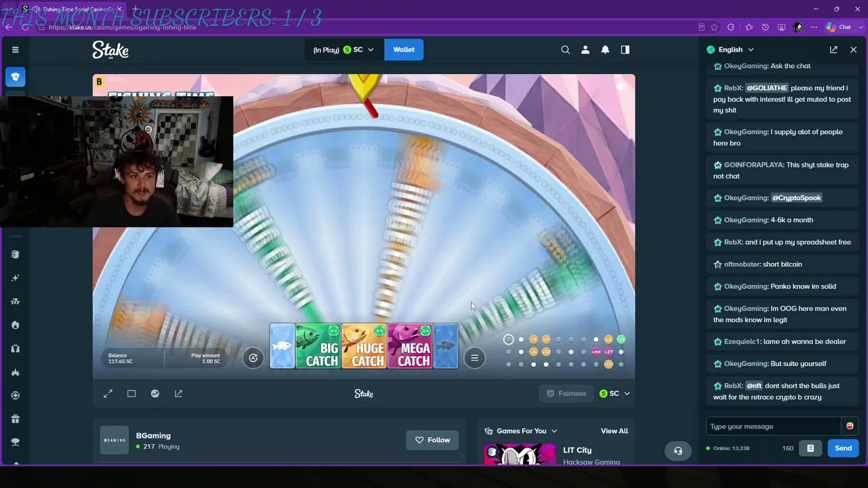Click nftmobster's "short bitcoin" message

coord(782,264)
